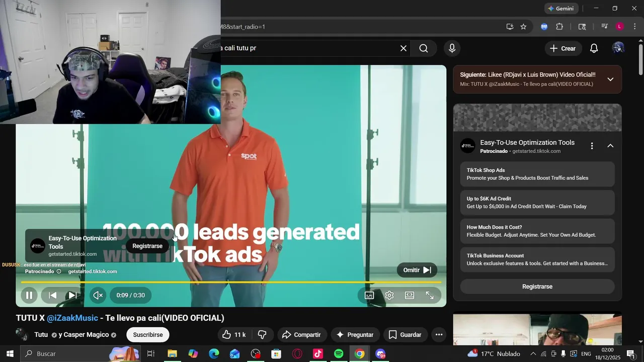Open the Windows Start menu
The image size is (644, 362).
10,354
